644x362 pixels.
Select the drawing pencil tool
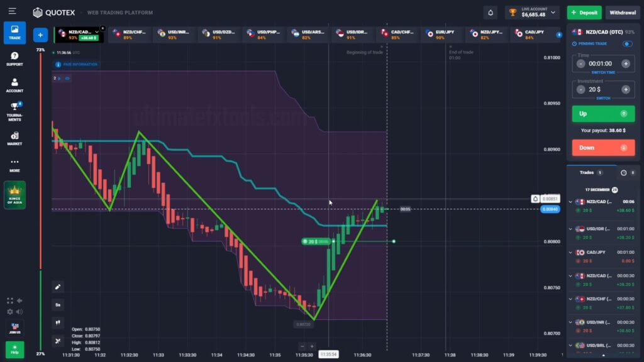pos(58,287)
